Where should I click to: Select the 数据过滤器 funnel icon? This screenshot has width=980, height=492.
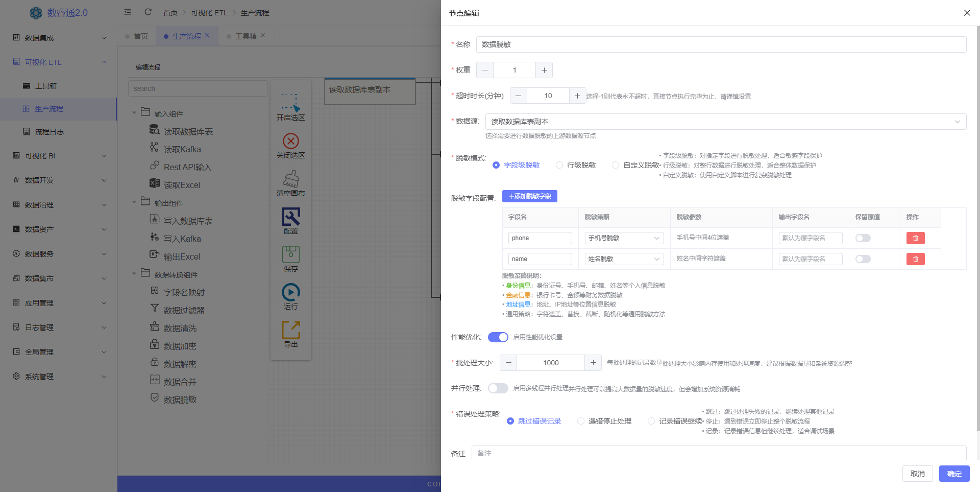(x=154, y=308)
